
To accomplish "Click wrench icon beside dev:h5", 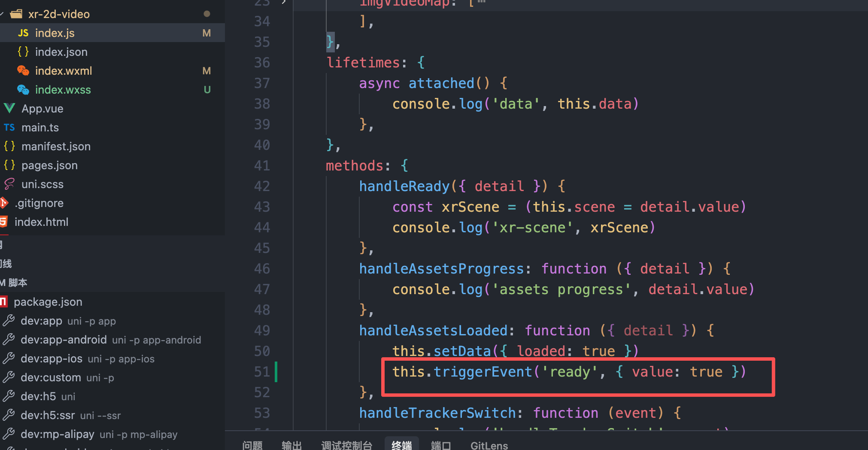I will (x=9, y=396).
